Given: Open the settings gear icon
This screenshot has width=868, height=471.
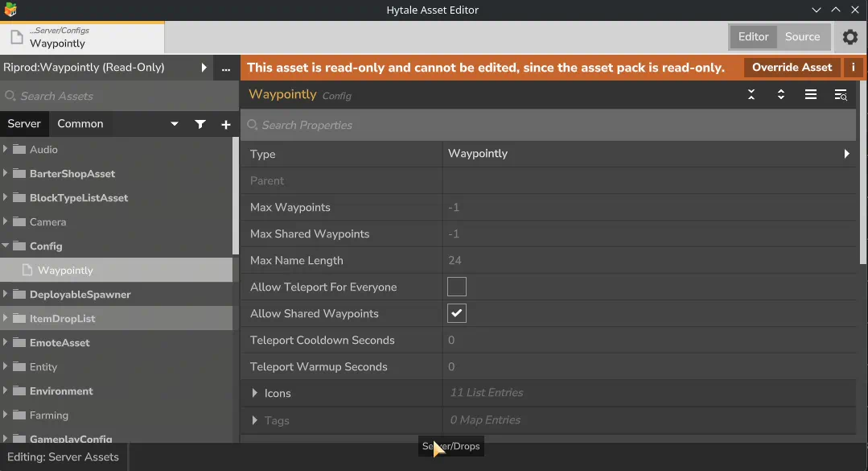Looking at the screenshot, I should 849,37.
